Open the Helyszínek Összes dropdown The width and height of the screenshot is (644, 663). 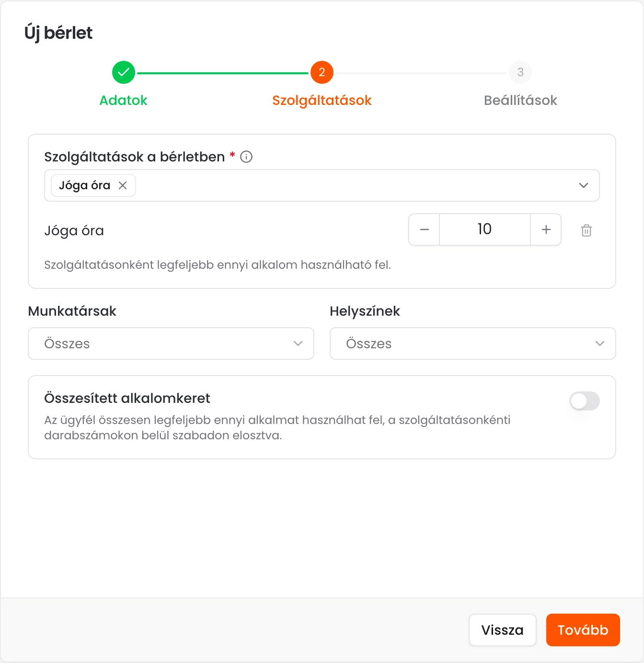click(472, 343)
